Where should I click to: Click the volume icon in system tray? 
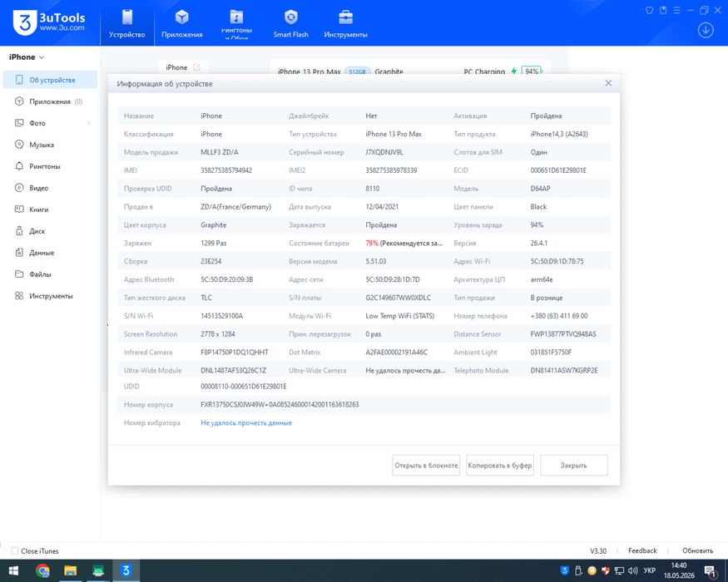[x=633, y=570]
